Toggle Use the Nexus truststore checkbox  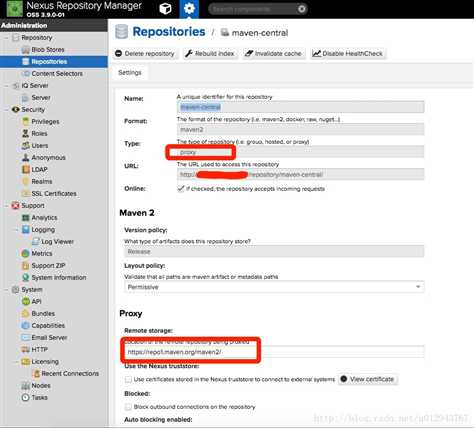[x=128, y=379]
